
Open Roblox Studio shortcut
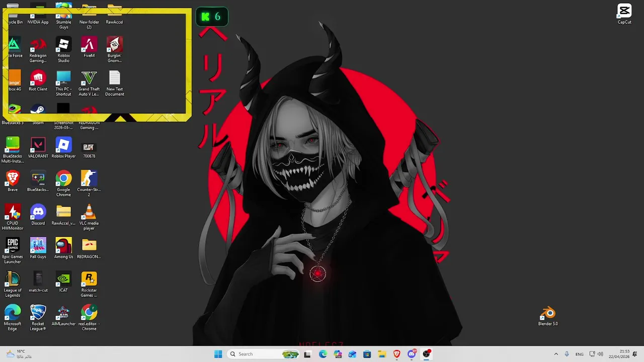point(63,50)
